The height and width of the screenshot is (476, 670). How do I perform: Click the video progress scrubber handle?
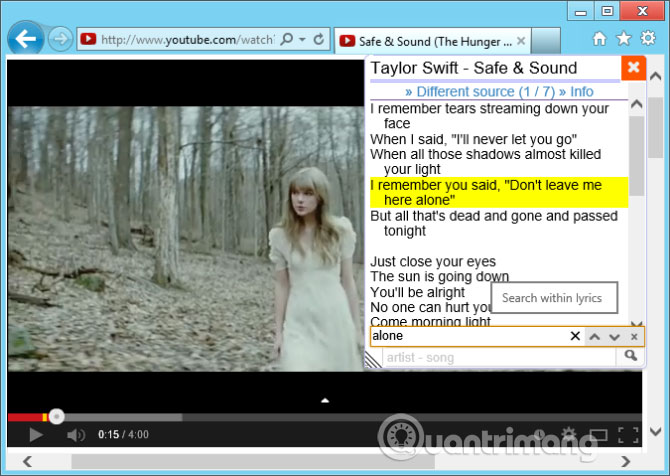pos(56,417)
